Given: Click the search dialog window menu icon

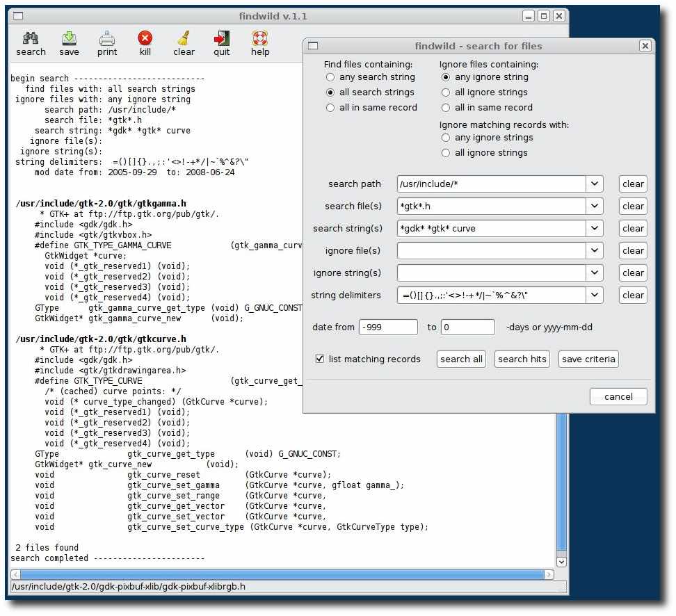Looking at the screenshot, I should click(313, 47).
